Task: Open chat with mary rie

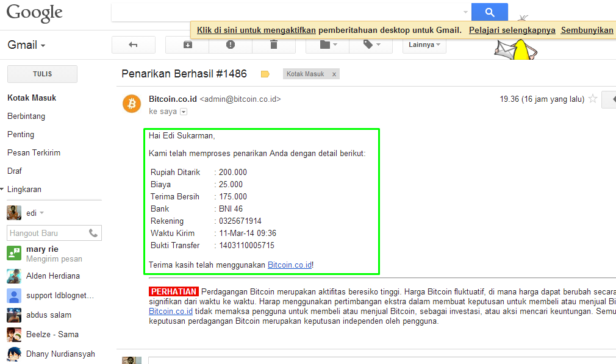Action: pyautogui.click(x=54, y=254)
